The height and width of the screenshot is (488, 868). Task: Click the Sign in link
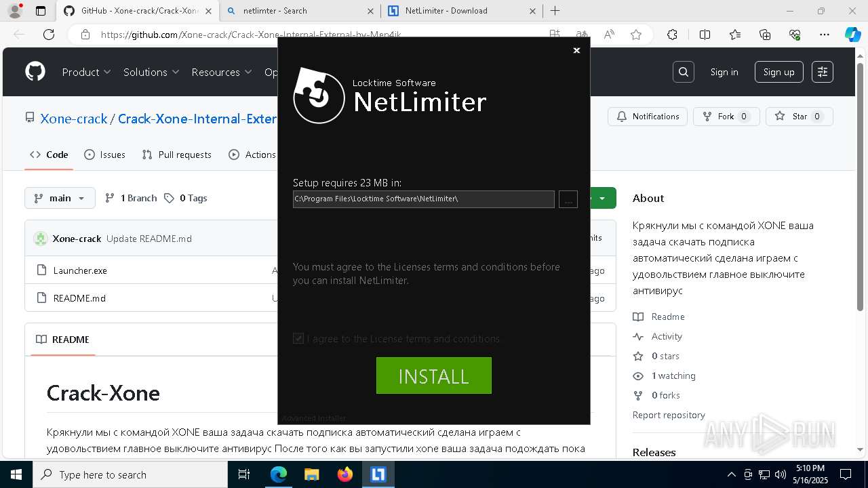coord(724,72)
